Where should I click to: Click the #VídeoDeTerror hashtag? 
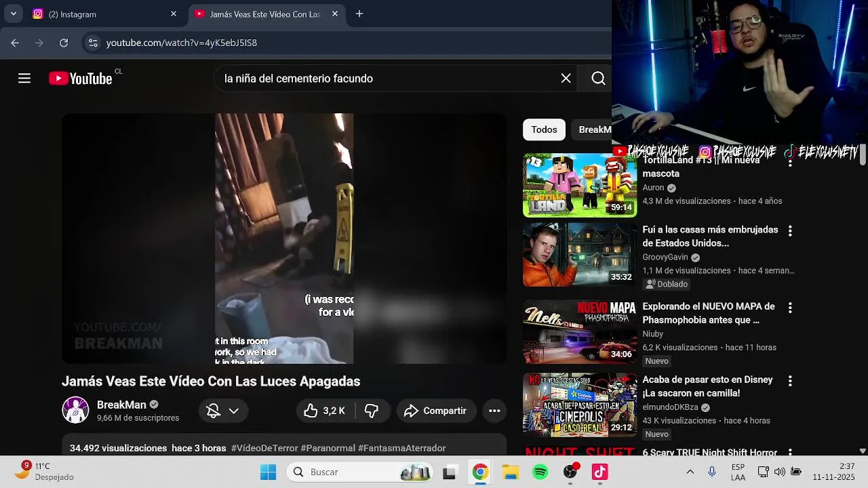coord(264,448)
